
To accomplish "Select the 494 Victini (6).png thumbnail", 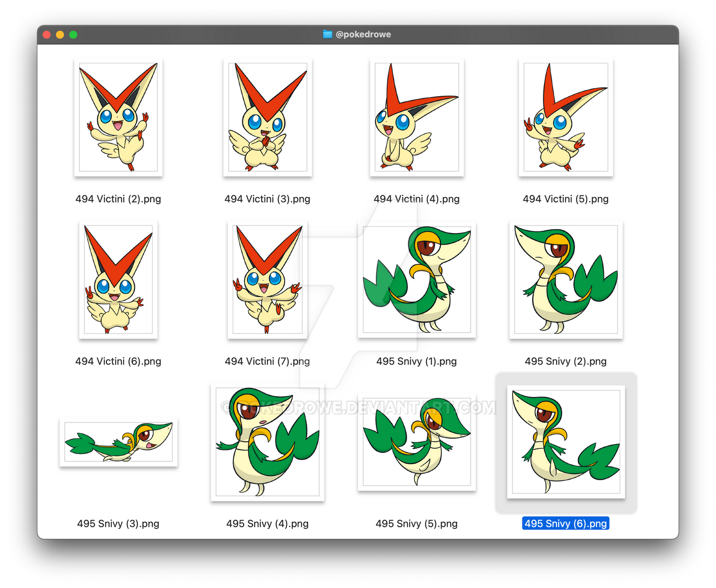I will pyautogui.click(x=118, y=279).
